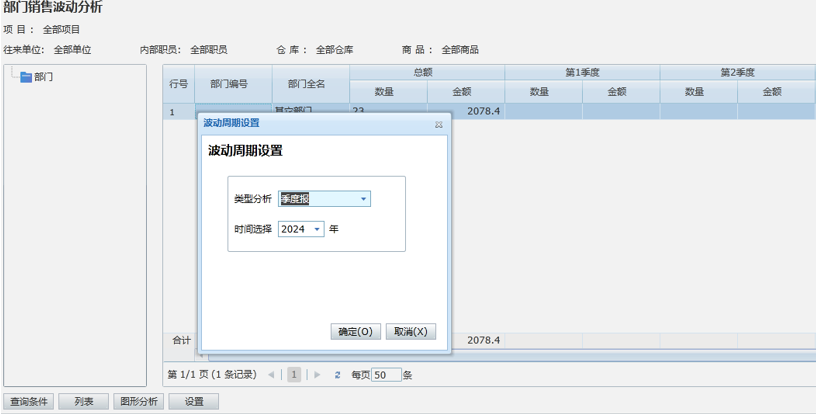Click the current page number 1
The image size is (816, 414).
click(294, 375)
